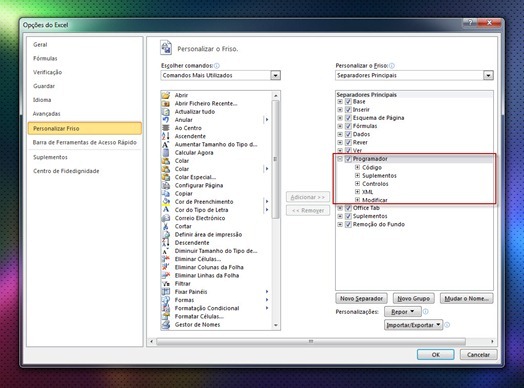This screenshot has height=388, width=524.
Task: Collapse the Programador tab node
Action: click(x=340, y=159)
